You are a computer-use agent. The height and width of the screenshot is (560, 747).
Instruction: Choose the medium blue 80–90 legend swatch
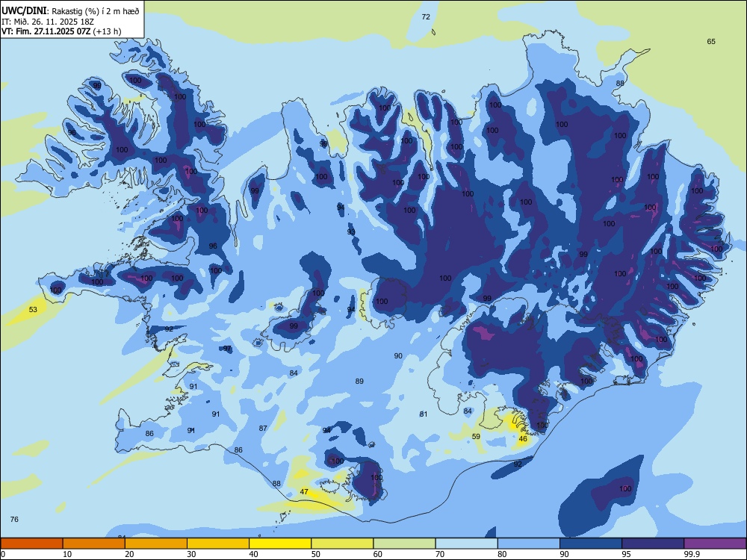point(528,544)
